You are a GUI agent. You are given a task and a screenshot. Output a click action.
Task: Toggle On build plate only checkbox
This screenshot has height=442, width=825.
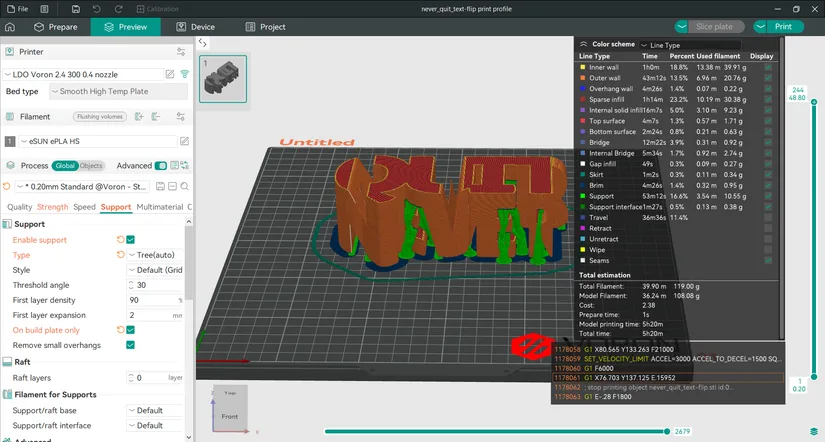click(130, 330)
